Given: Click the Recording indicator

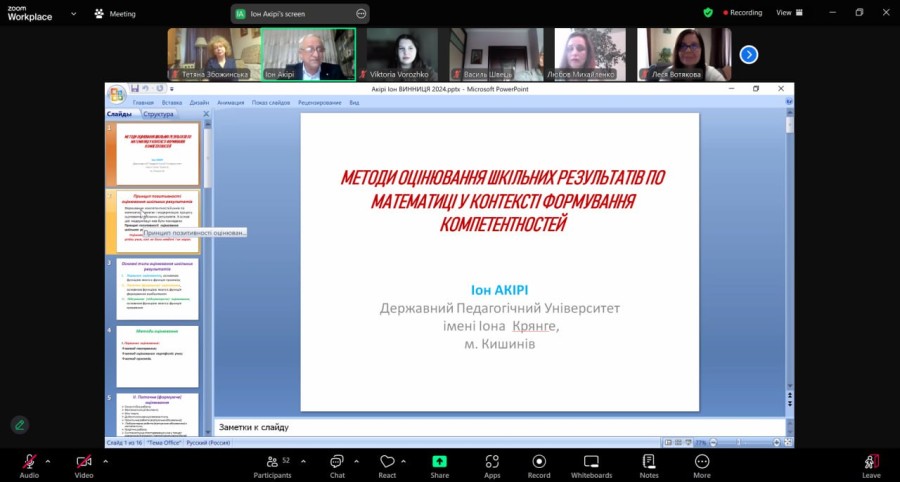Looking at the screenshot, I should (x=743, y=13).
